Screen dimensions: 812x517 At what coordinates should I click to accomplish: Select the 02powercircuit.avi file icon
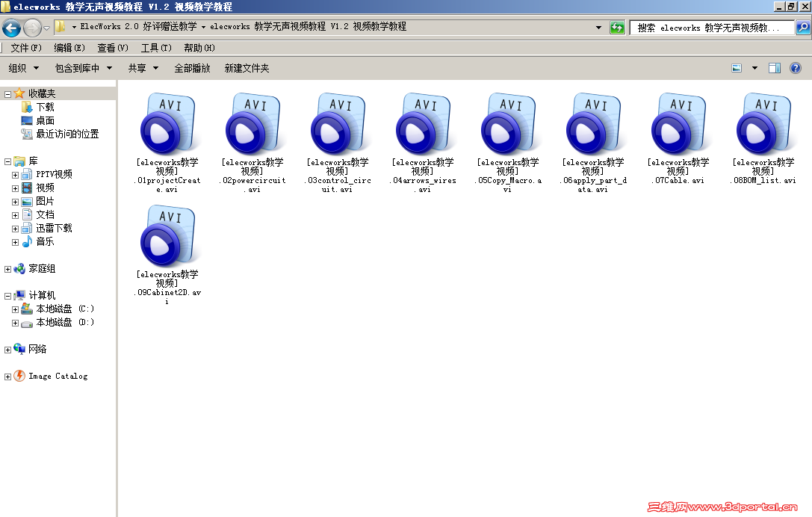(x=252, y=124)
